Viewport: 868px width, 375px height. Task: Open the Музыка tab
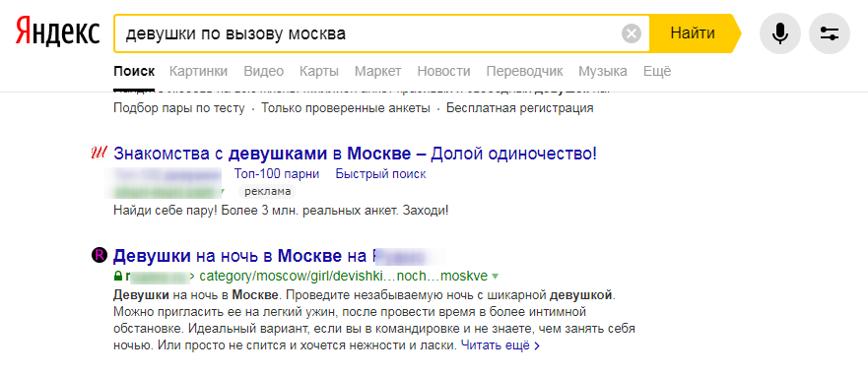point(603,71)
